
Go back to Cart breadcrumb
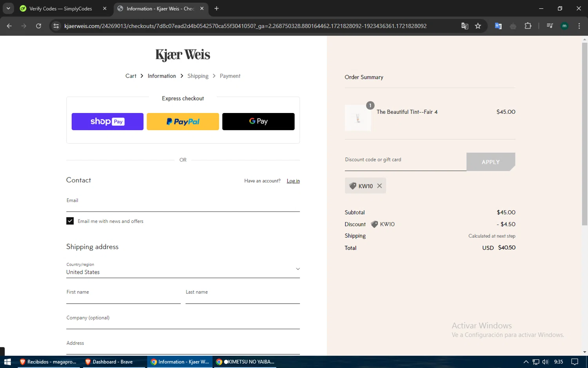(x=131, y=76)
